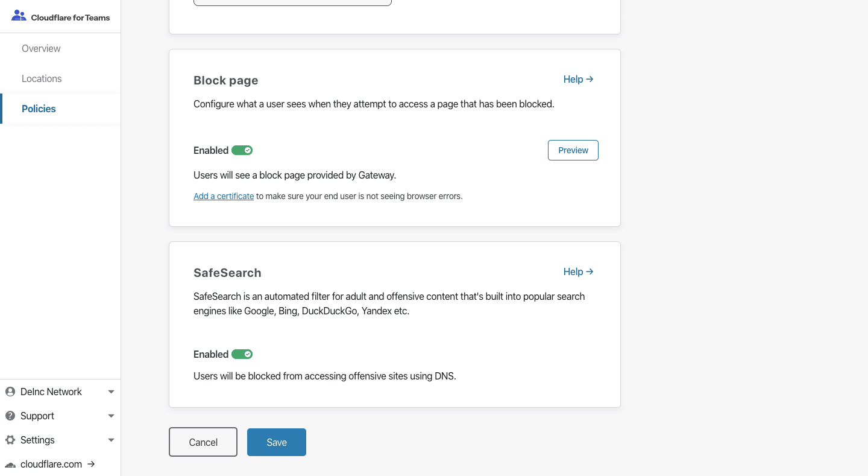Screen dimensions: 868x476
Task: Go to the Locations page
Action: pos(42,78)
